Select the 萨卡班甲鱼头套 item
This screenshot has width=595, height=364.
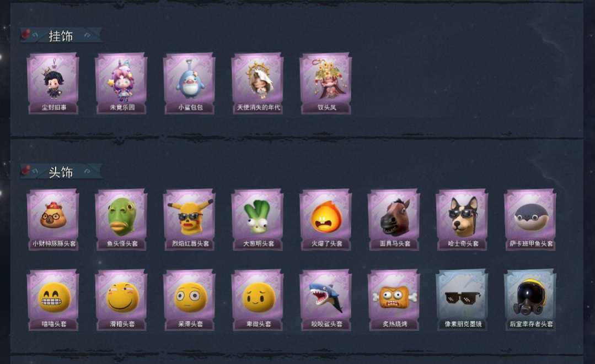tap(530, 220)
